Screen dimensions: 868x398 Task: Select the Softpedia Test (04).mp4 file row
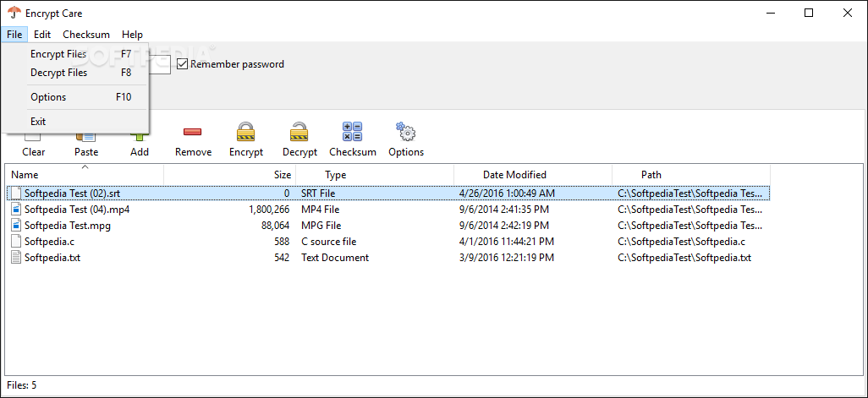pyautogui.click(x=387, y=210)
